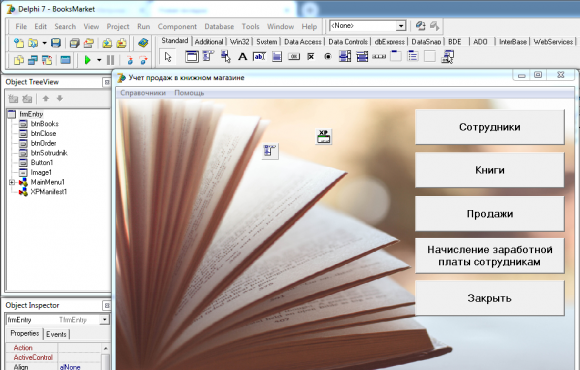Run the project with green arrow
This screenshot has width=580, height=370.
pyautogui.click(x=88, y=60)
